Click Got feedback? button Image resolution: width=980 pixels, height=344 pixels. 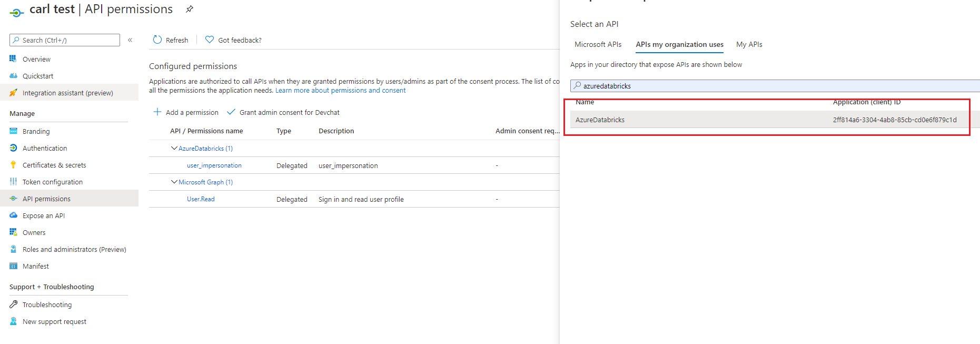pyautogui.click(x=233, y=40)
